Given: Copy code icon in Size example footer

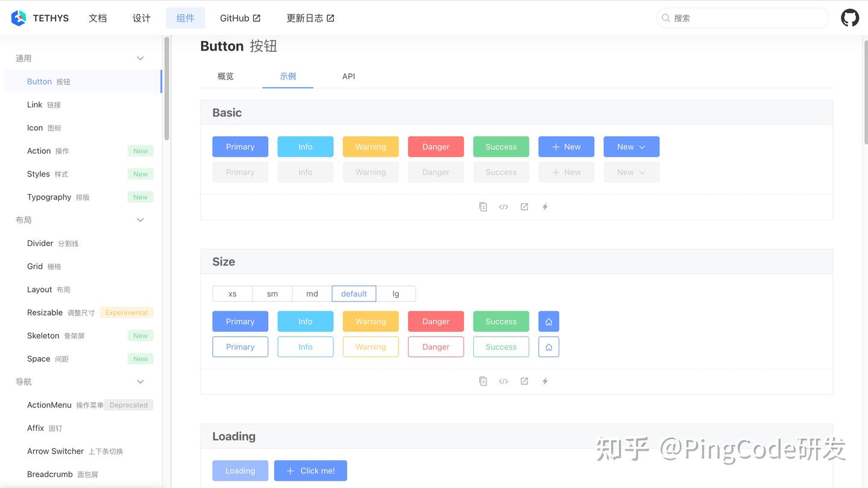Looking at the screenshot, I should click(x=483, y=381).
